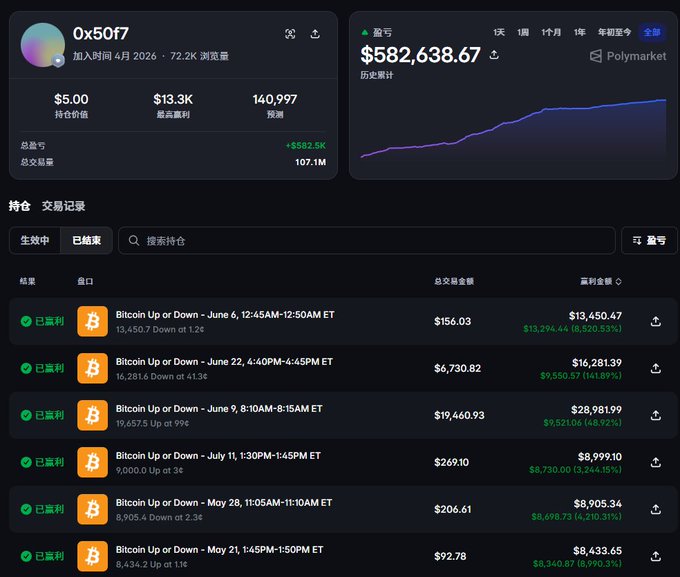Click the Bitcoin icon in the June 6 row
The image size is (680, 577).
point(92,321)
